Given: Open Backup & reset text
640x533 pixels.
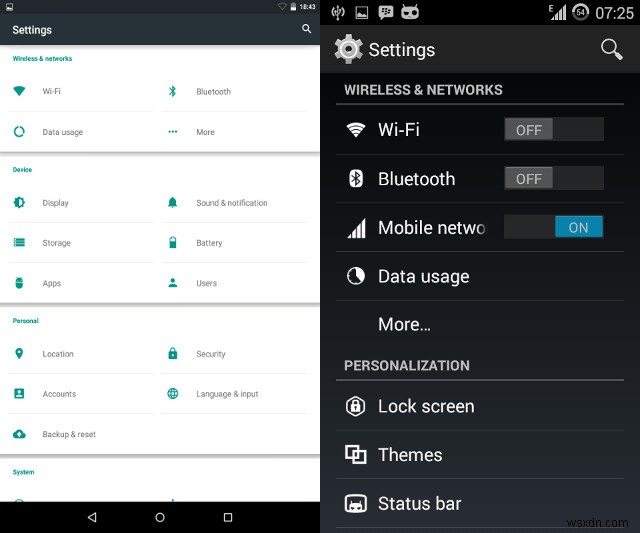Looking at the screenshot, I should [69, 434].
